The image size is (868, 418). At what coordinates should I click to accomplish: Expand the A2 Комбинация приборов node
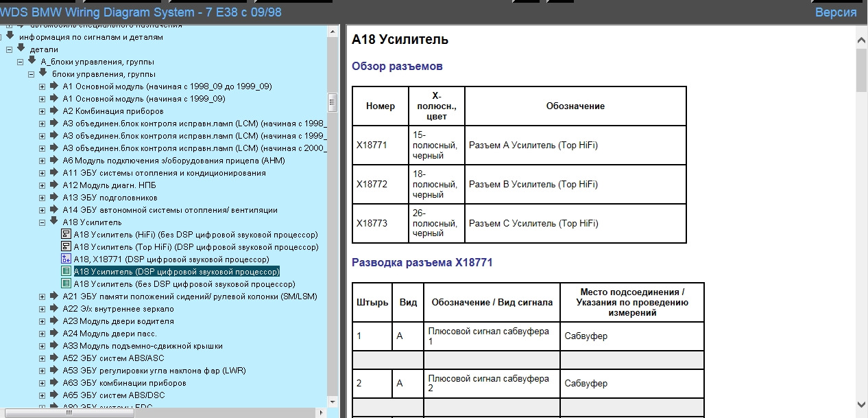click(43, 111)
